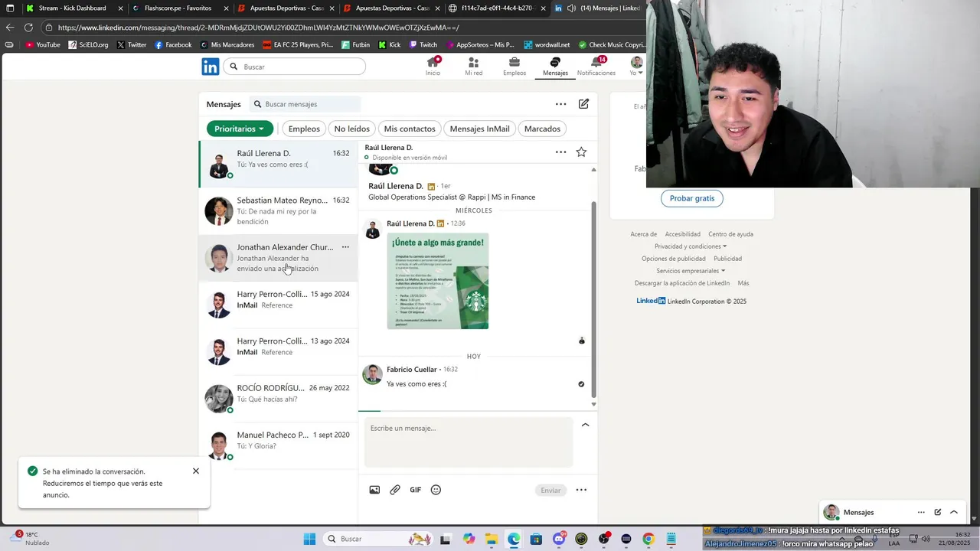Open the GIF picker
This screenshot has height=551, width=980.
tap(415, 490)
